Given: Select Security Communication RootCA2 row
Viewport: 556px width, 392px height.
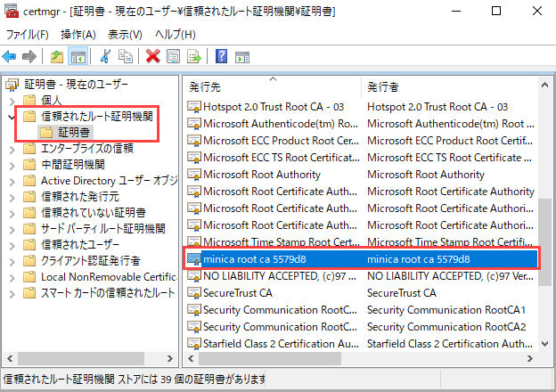Looking at the screenshot, I should coord(361,327).
